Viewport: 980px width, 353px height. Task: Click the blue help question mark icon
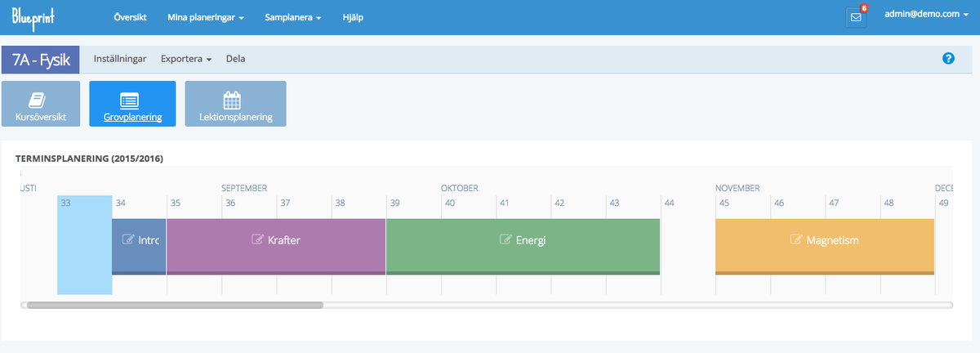coord(948,59)
